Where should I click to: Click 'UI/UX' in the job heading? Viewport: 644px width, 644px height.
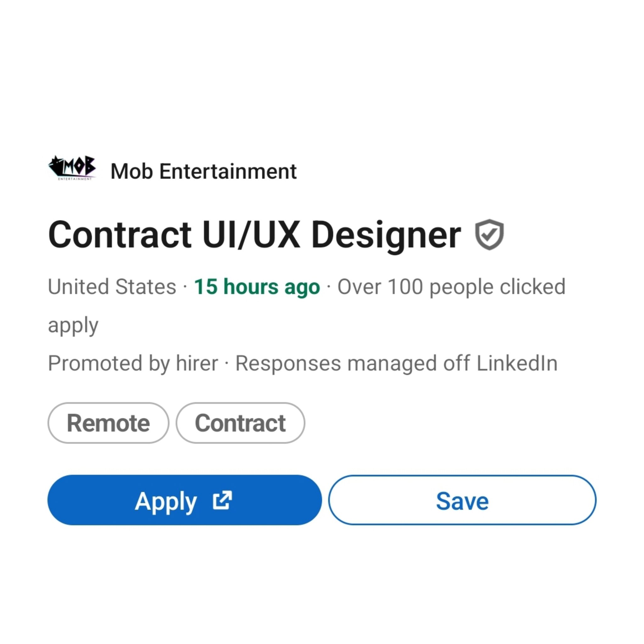point(251,235)
